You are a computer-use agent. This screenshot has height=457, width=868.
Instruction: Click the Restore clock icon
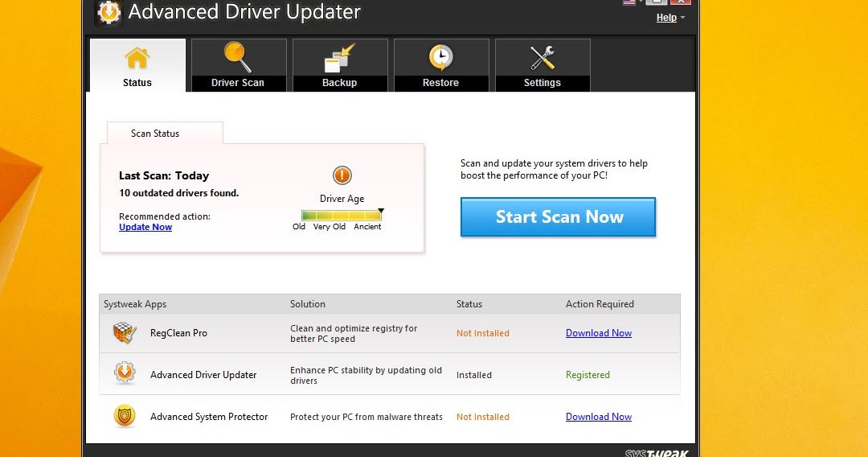click(440, 58)
